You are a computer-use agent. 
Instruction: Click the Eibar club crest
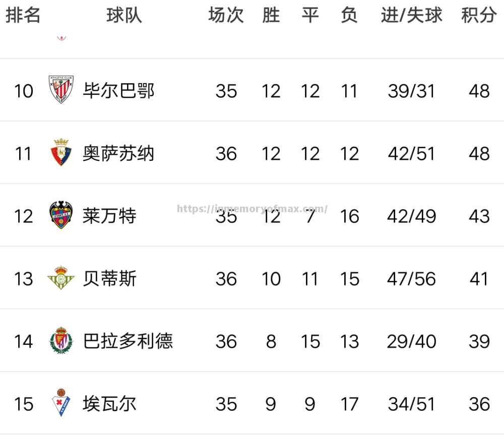(60, 403)
